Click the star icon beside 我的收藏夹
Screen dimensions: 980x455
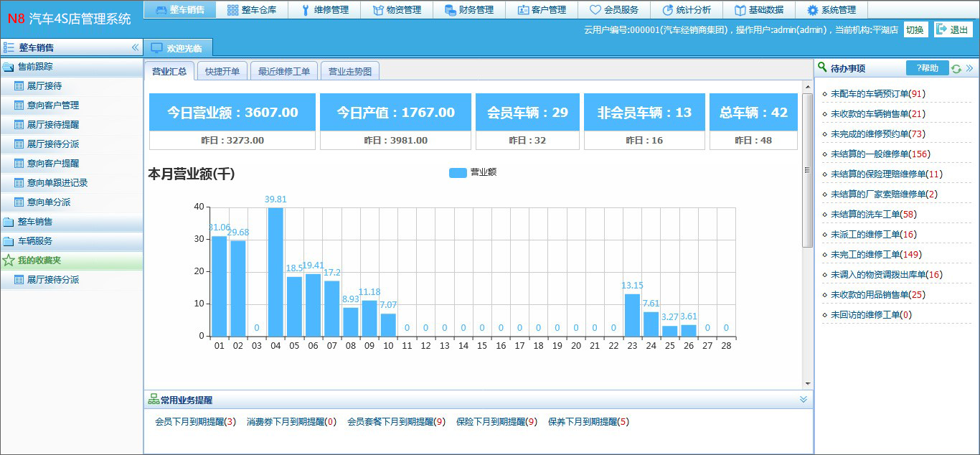click(9, 260)
